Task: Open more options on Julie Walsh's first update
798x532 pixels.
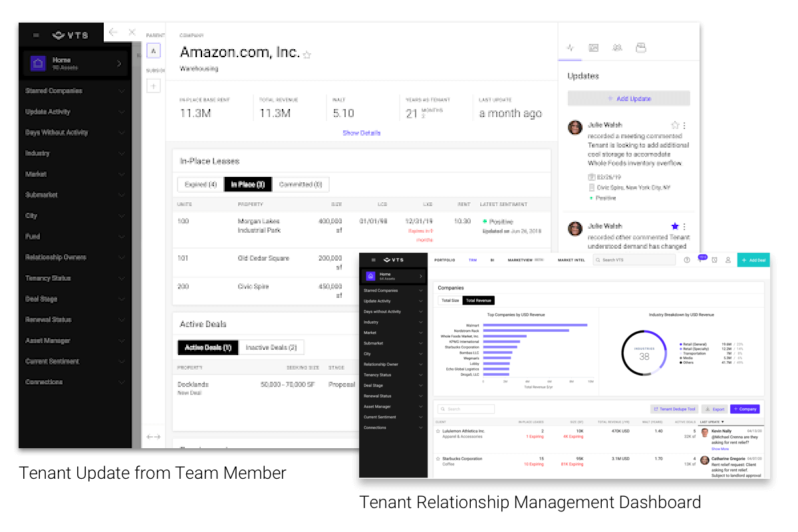Action: [684, 125]
